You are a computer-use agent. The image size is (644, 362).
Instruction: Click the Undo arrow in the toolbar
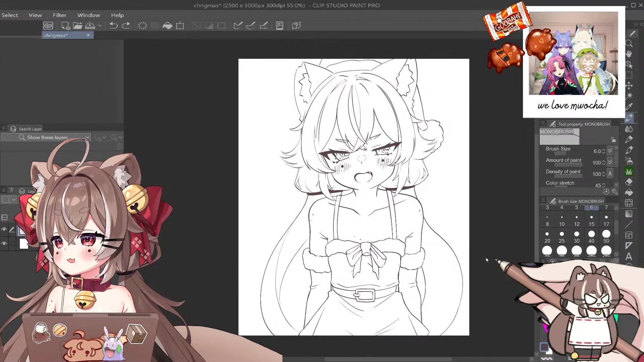(x=113, y=25)
